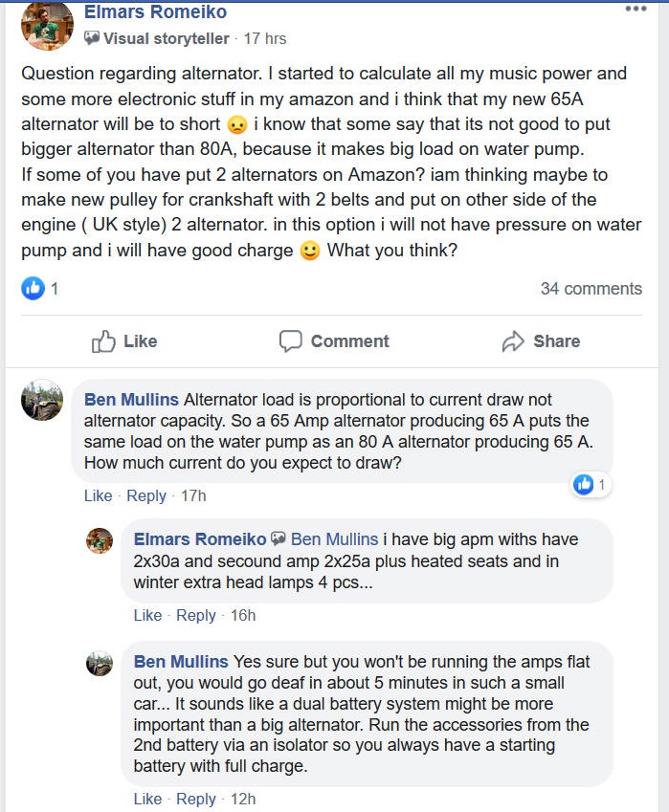
Task: Open the post options three-dot menu
Action: point(636,9)
